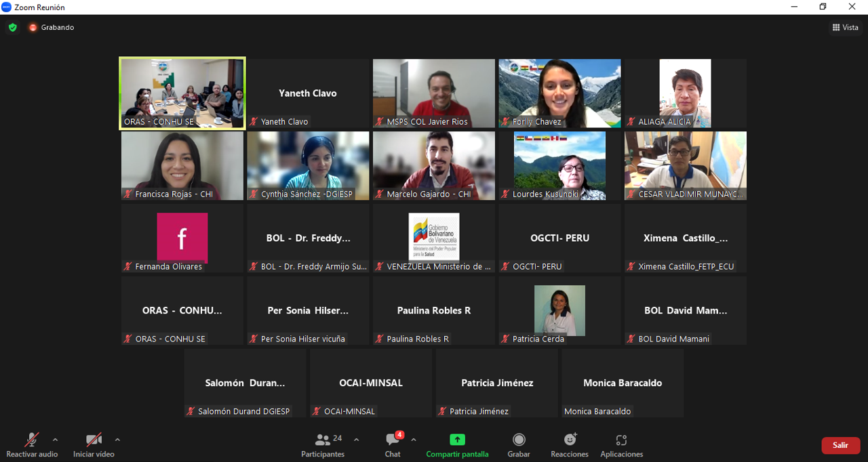This screenshot has height=462, width=868.
Task: Expand video options arrow next to camera
Action: point(117,440)
